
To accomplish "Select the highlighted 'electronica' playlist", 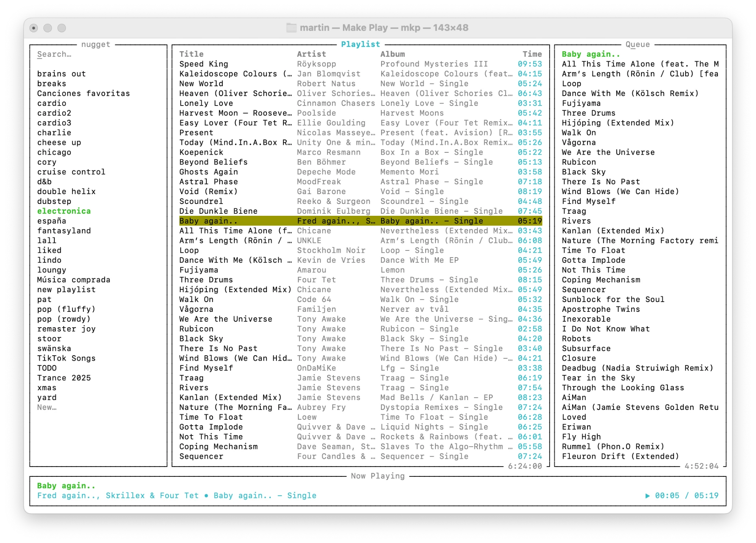I will coord(64,211).
